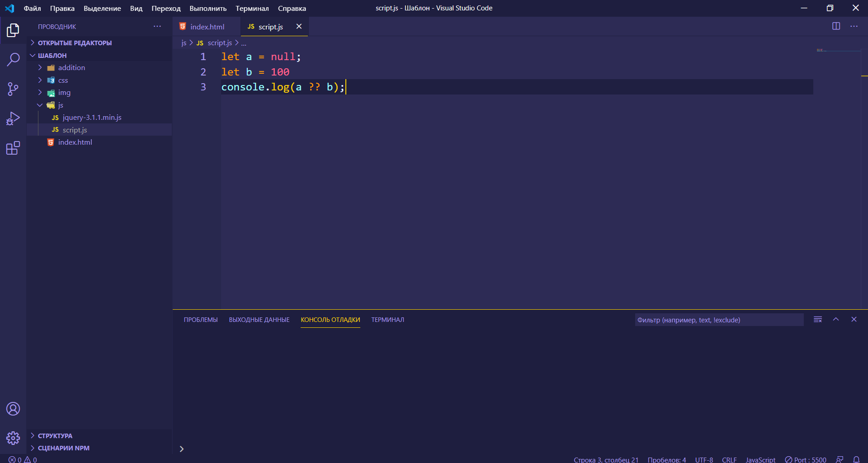
Task: Open the Manage gear icon
Action: click(13, 438)
